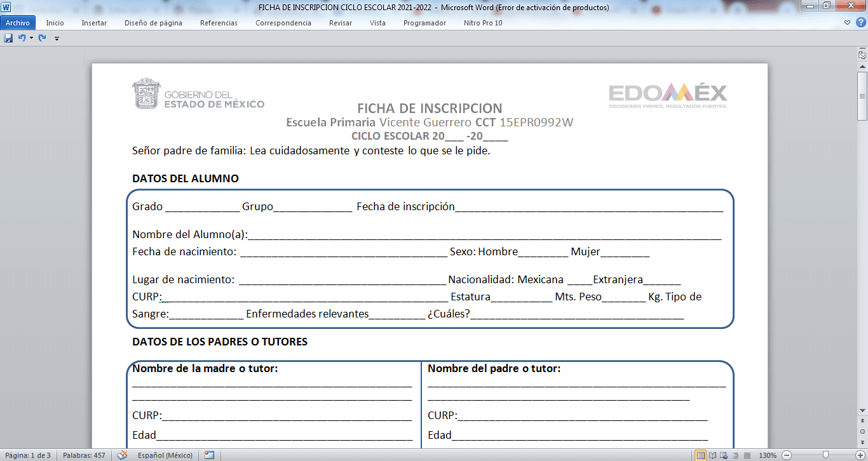The image size is (868, 461).
Task: Click the Undo arrow icon
Action: pos(22,38)
